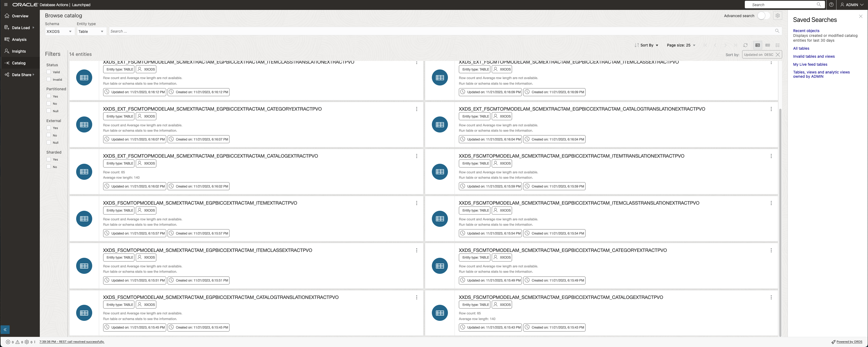Click the Data Share sidebar icon
Screen dimensions: 868x347
point(7,75)
